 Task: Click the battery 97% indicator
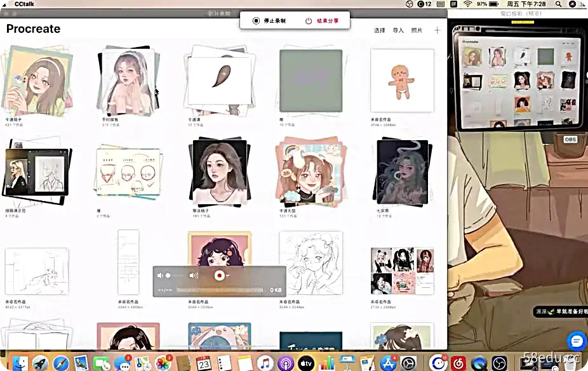[488, 4]
